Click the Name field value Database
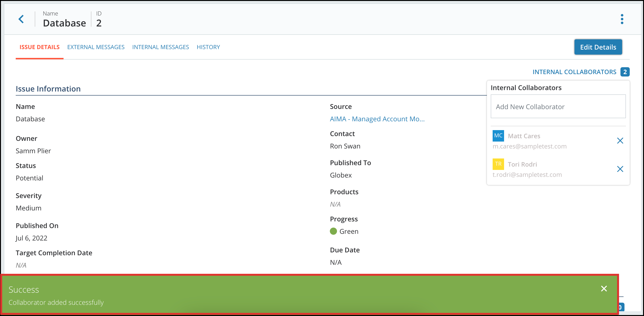 coord(30,119)
